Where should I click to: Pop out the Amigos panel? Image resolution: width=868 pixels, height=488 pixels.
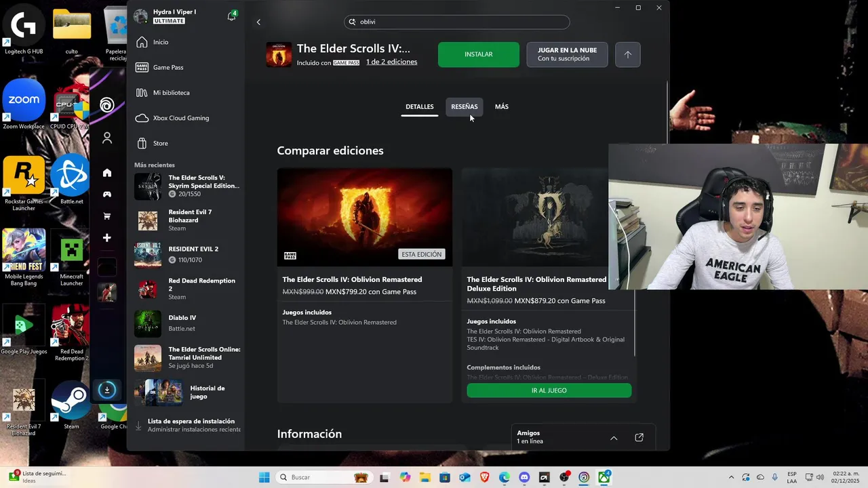(639, 438)
